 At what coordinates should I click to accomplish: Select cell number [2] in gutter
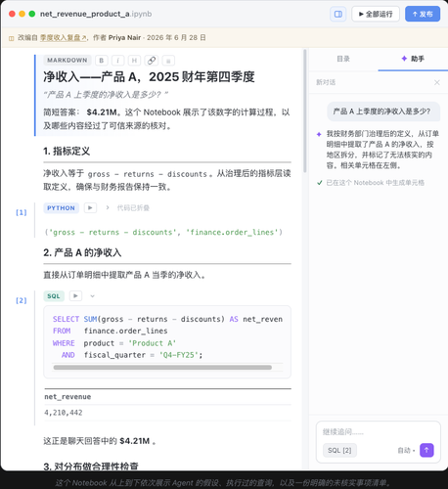click(22, 300)
